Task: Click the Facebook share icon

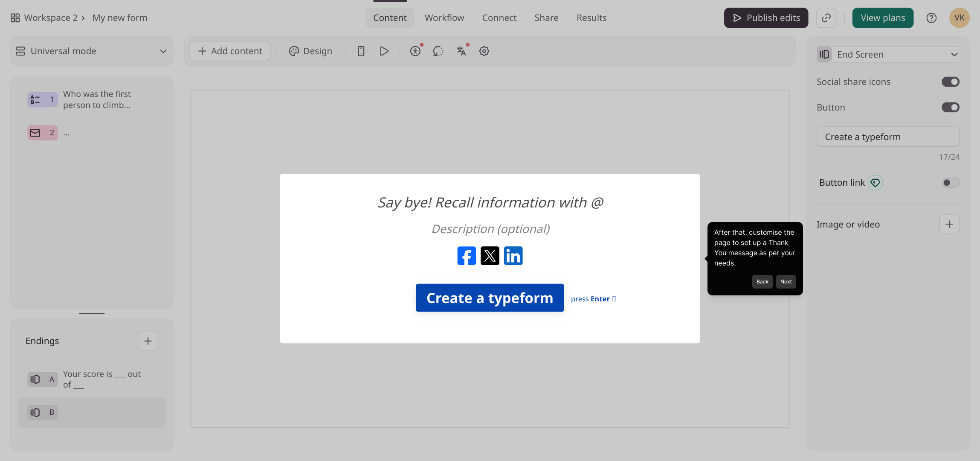Action: (467, 256)
